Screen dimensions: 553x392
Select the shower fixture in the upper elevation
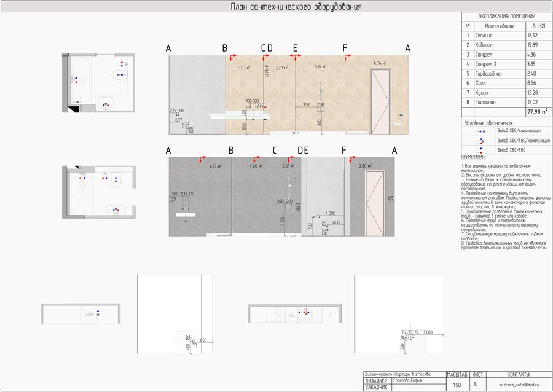(x=321, y=101)
